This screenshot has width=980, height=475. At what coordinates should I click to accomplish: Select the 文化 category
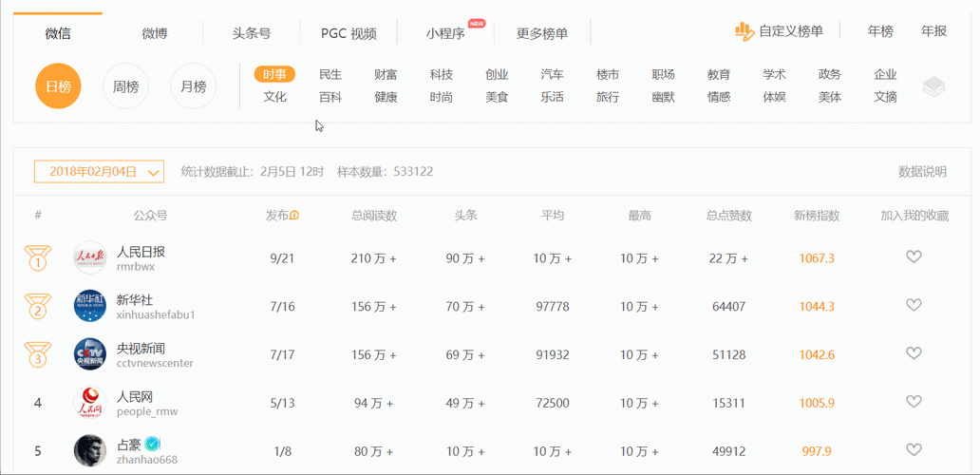tap(275, 98)
